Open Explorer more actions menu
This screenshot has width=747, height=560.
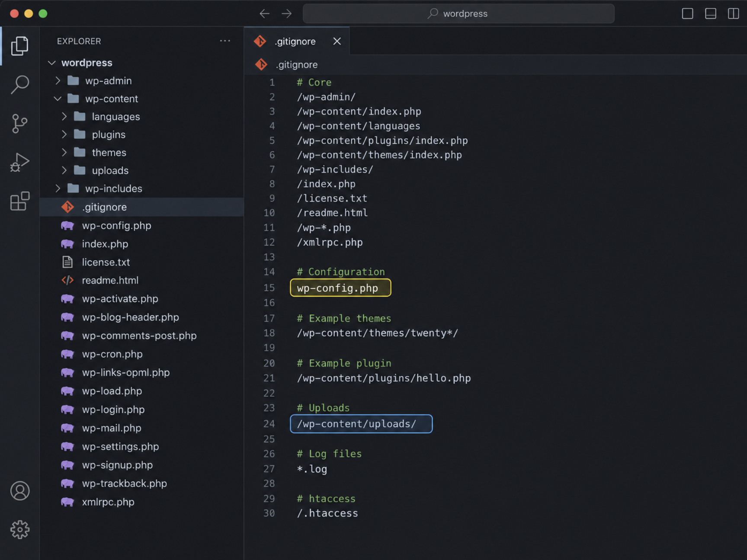coord(225,41)
